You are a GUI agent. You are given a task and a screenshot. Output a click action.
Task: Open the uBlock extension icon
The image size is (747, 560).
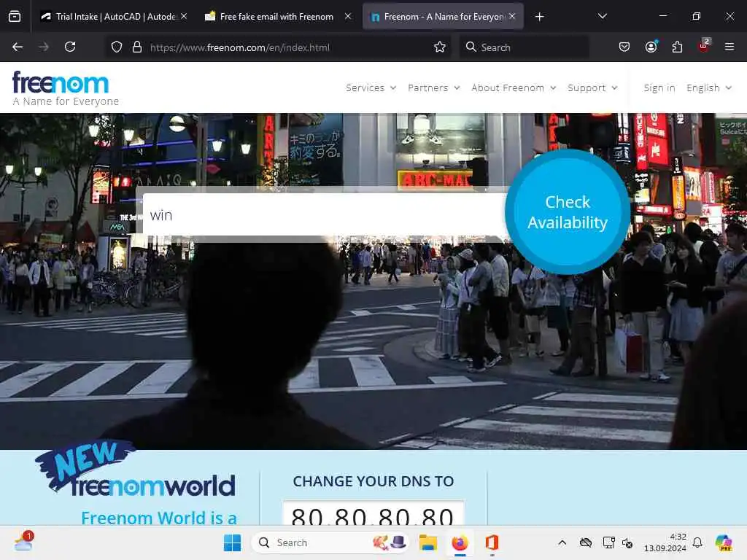coord(704,46)
